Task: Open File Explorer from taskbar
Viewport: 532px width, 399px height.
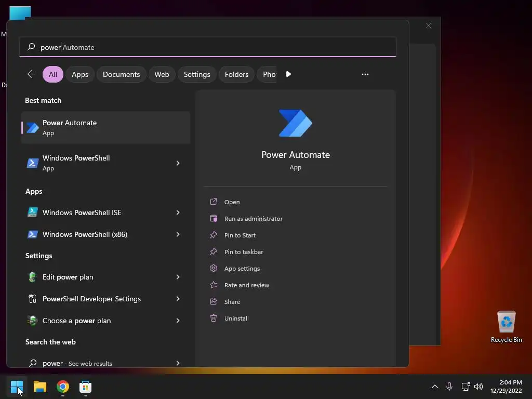Action: (39, 387)
